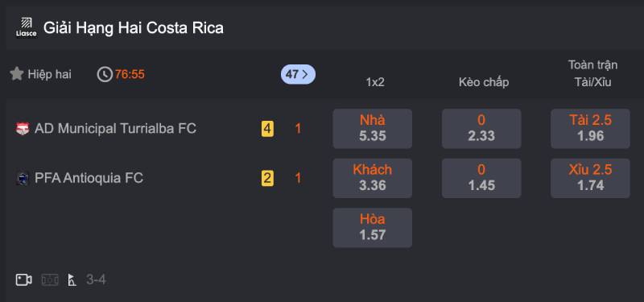Click Turrialba's yellow card count 4
The image size is (644, 302).
click(267, 129)
